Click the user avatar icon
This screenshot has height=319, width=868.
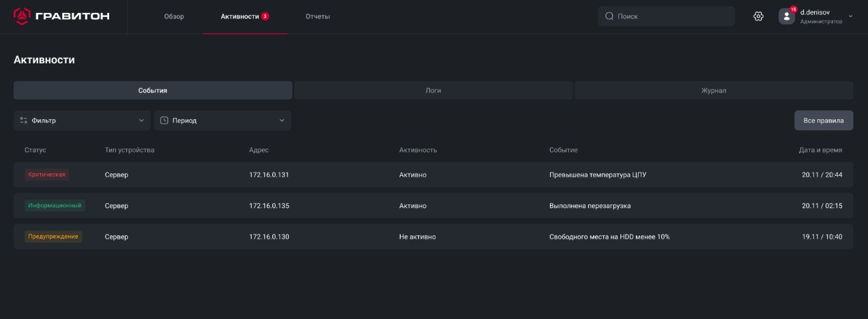tap(786, 17)
